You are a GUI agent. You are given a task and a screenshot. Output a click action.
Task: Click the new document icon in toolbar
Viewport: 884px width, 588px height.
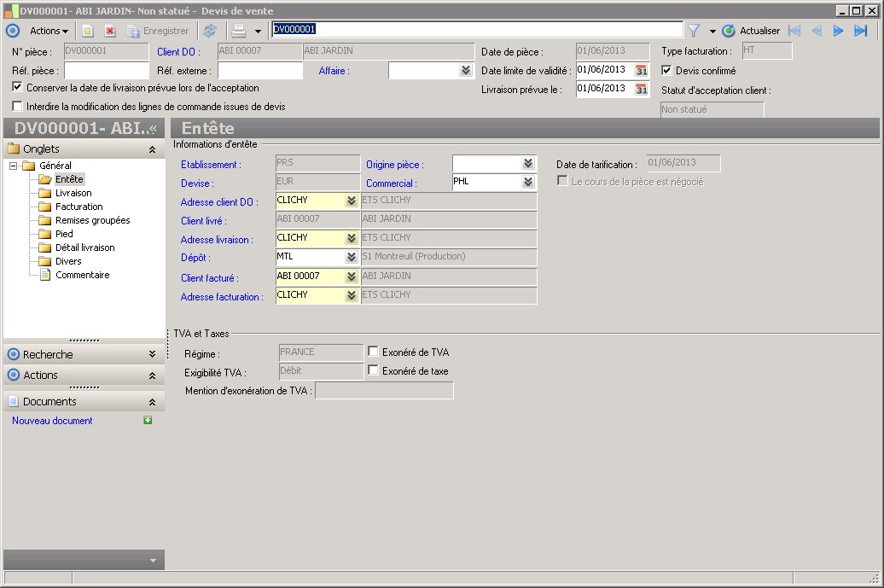(87, 31)
